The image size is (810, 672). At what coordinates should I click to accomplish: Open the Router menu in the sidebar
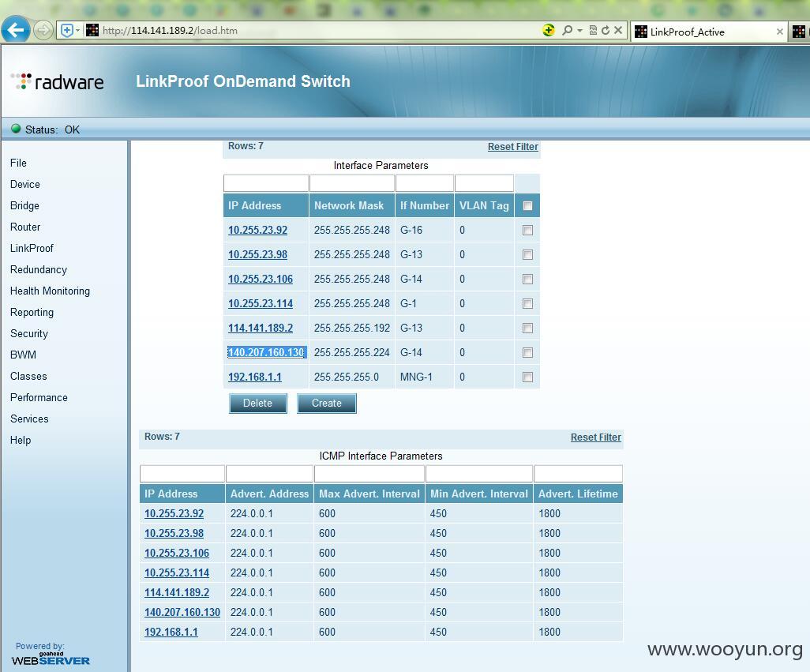pyautogui.click(x=24, y=227)
